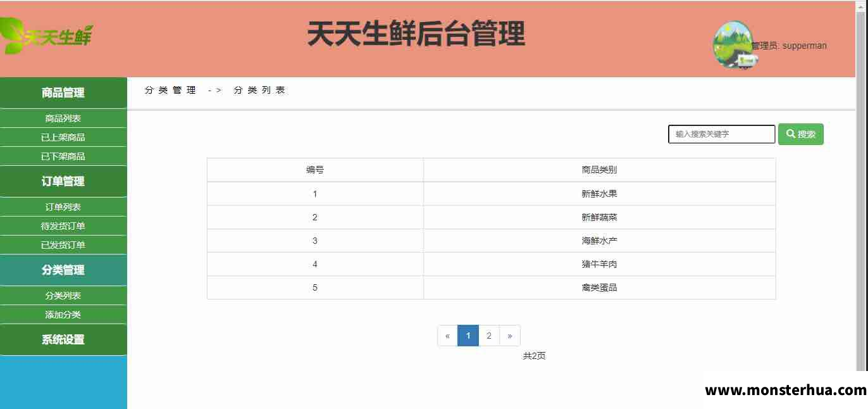Click number 1 in the 编号 column
The image size is (868, 409).
[315, 194]
